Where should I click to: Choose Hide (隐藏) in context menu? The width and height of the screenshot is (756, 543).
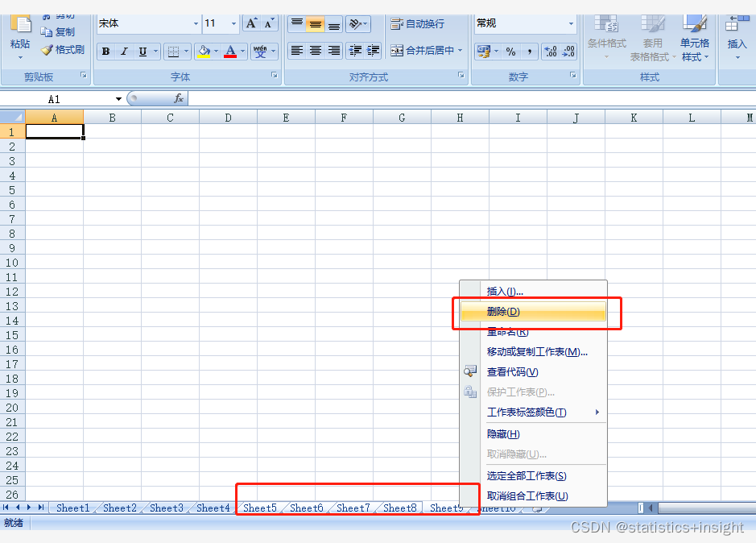click(x=533, y=434)
